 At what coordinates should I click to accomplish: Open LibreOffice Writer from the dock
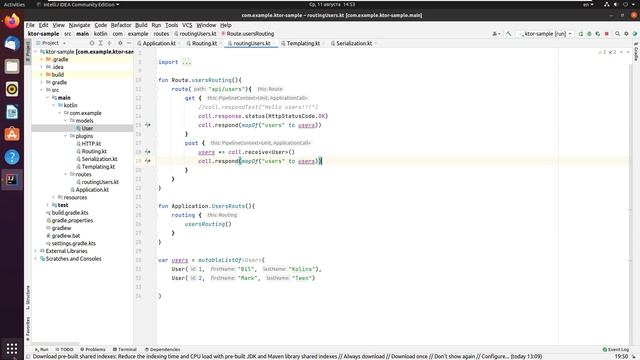[12, 112]
